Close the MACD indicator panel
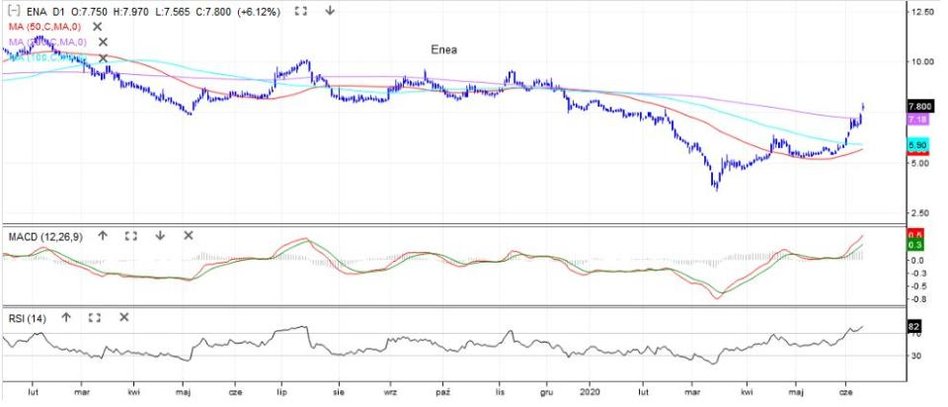Image resolution: width=948 pixels, height=407 pixels. pyautogui.click(x=188, y=236)
